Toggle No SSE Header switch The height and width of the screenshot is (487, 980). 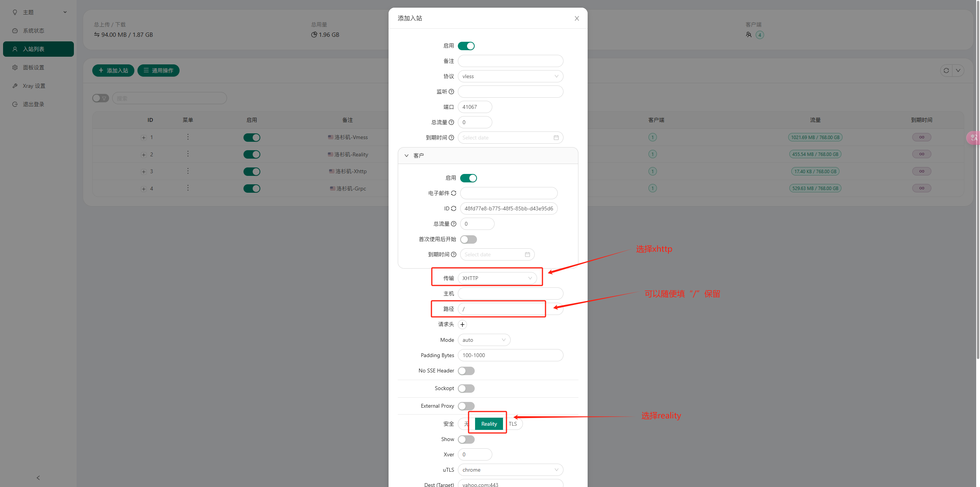coord(466,371)
